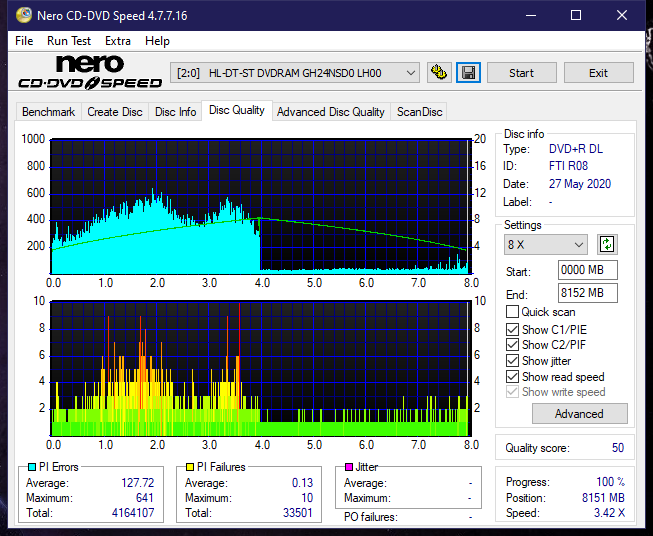The height and width of the screenshot is (536, 653).
Task: Toggle the Show C1/PIE checkbox
Action: click(x=512, y=329)
